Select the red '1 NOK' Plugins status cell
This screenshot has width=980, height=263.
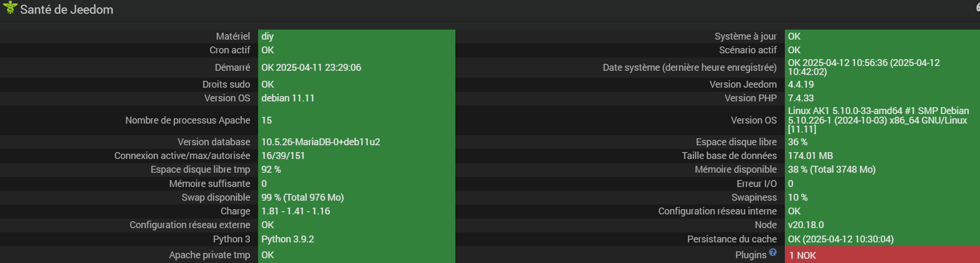point(882,255)
